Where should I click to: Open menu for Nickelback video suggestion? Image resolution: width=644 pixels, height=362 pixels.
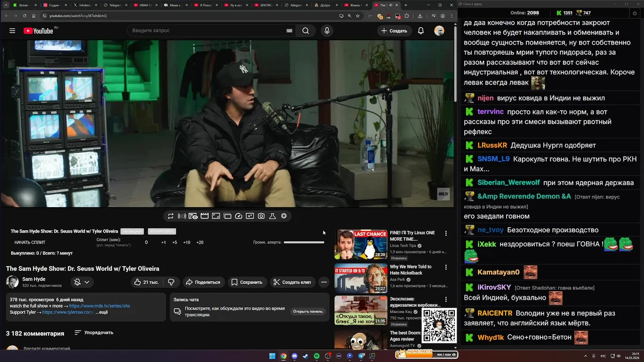[446, 267]
